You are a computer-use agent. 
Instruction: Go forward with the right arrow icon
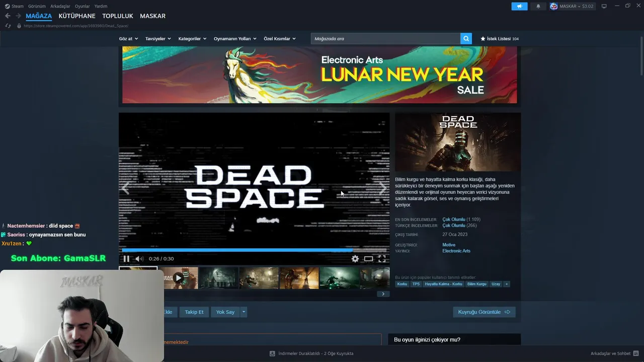pos(18,16)
